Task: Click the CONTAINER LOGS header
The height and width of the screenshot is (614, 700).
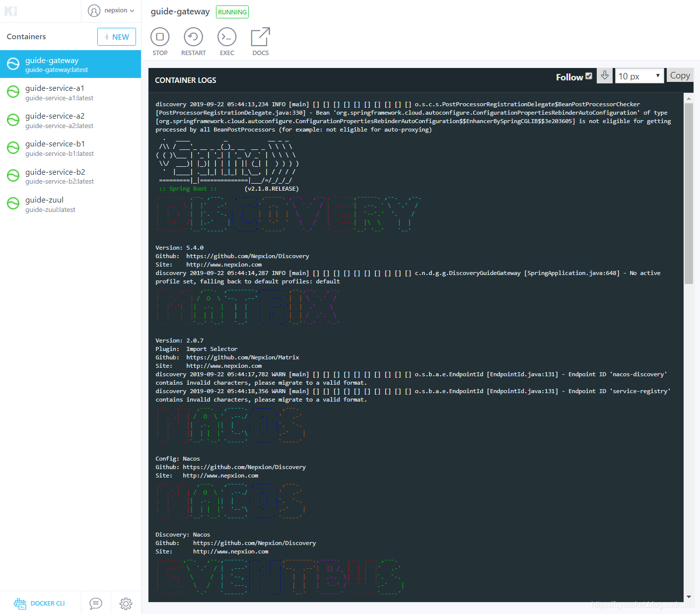Action: click(x=186, y=80)
